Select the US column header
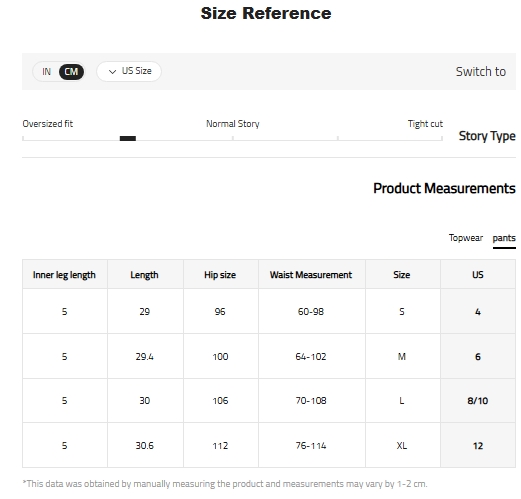The height and width of the screenshot is (499, 521). pos(478,274)
